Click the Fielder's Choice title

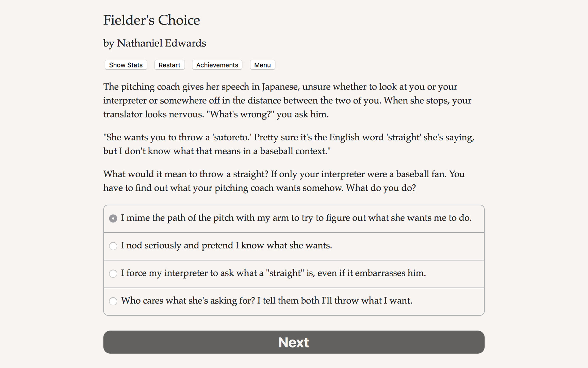(151, 20)
